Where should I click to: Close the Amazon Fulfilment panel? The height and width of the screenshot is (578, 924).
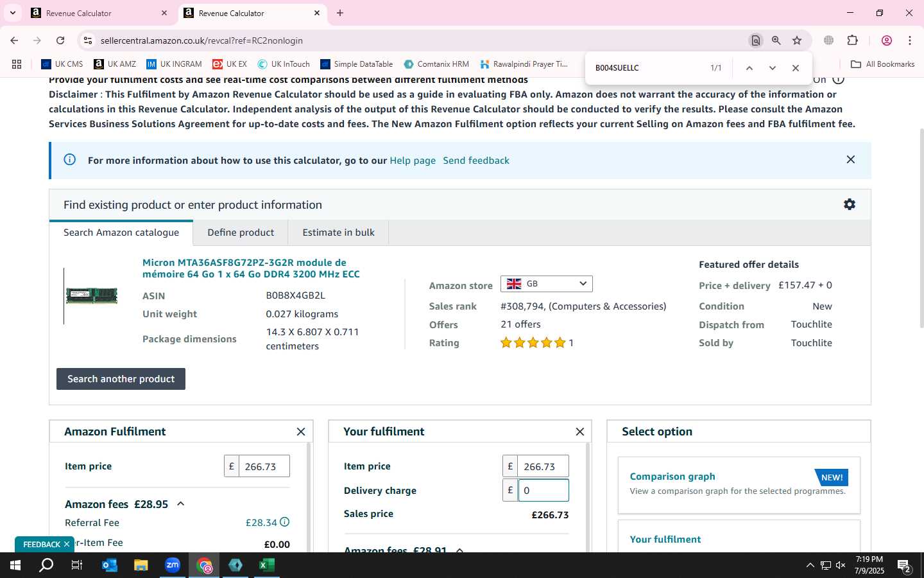click(301, 432)
